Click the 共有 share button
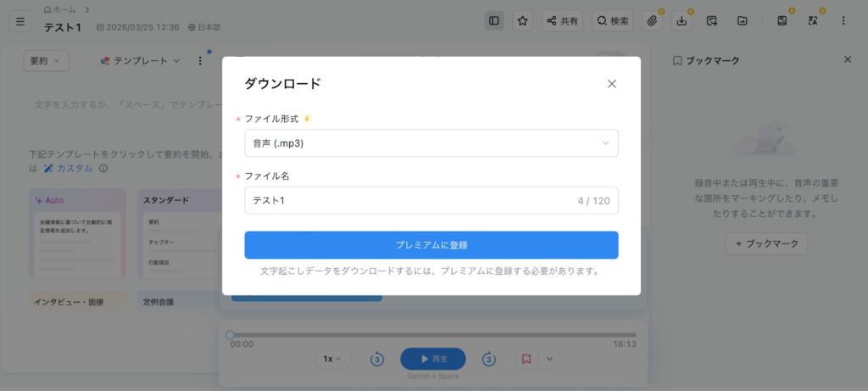The width and height of the screenshot is (868, 391). [x=562, y=20]
